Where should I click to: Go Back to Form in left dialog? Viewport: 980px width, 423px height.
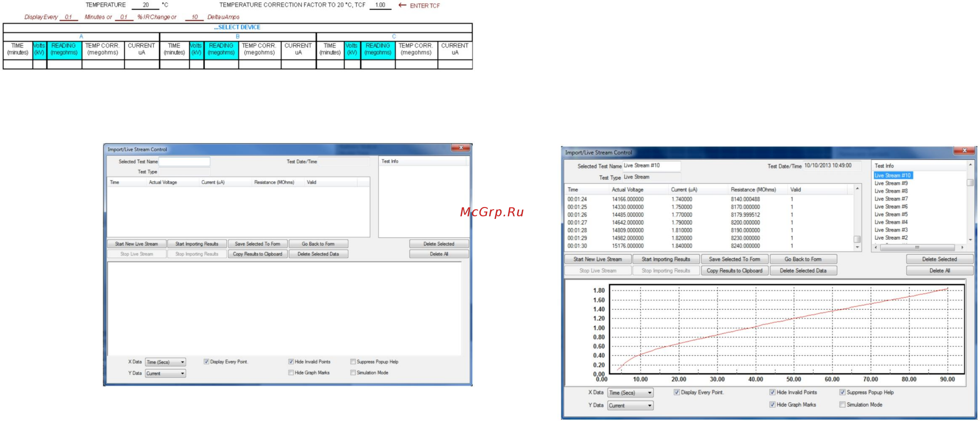pos(318,244)
